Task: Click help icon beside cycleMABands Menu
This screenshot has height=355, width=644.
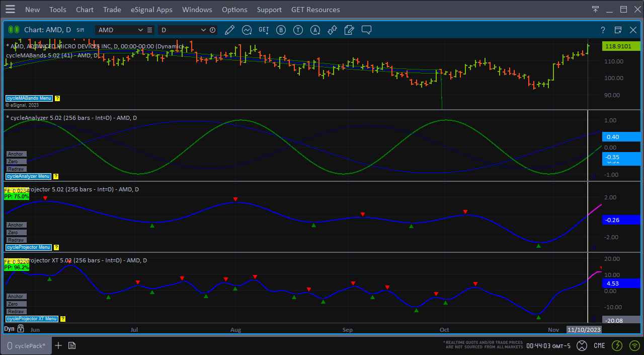Action: point(57,98)
